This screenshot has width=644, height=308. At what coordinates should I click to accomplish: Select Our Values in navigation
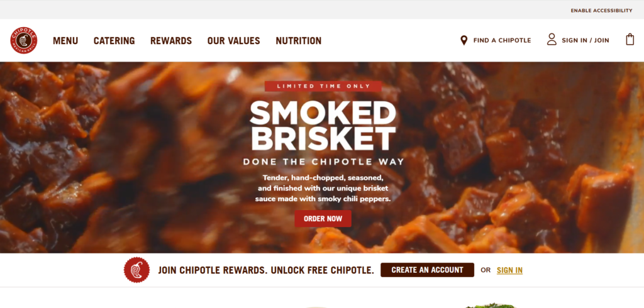[234, 41]
